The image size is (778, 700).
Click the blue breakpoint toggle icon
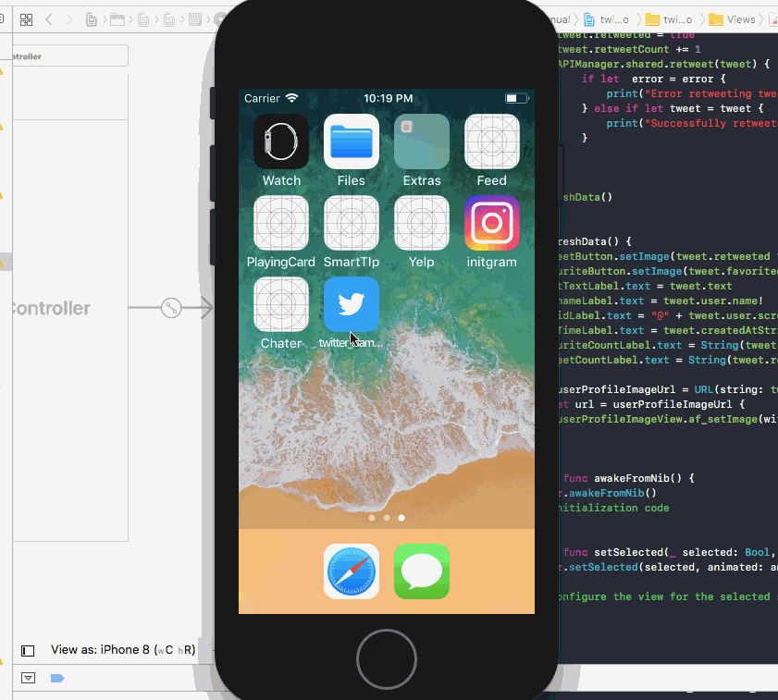point(57,678)
